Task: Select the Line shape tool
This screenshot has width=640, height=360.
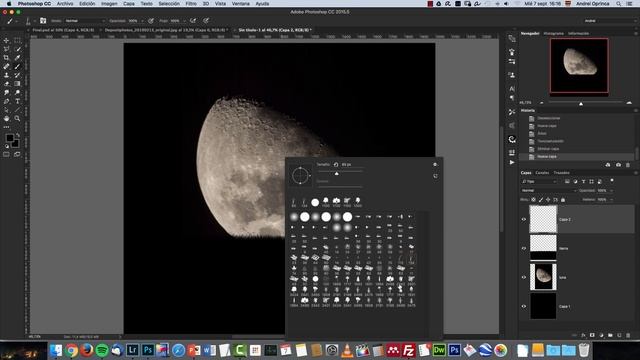Action: [x=17, y=110]
